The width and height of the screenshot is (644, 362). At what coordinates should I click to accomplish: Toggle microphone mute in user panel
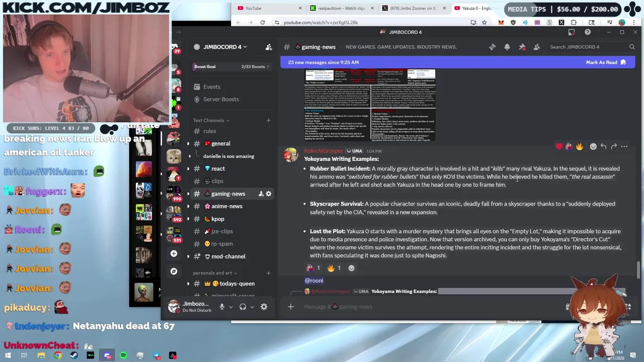click(x=222, y=307)
